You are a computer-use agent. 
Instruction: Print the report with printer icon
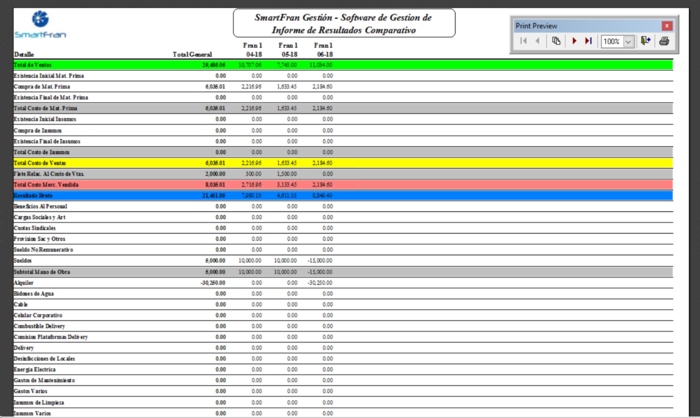coord(664,41)
